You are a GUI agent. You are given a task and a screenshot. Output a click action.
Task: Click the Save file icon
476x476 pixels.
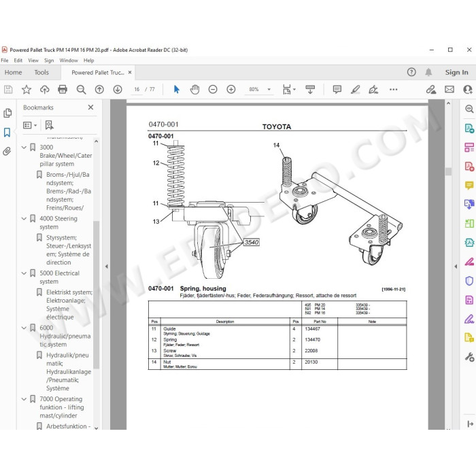[8, 89]
